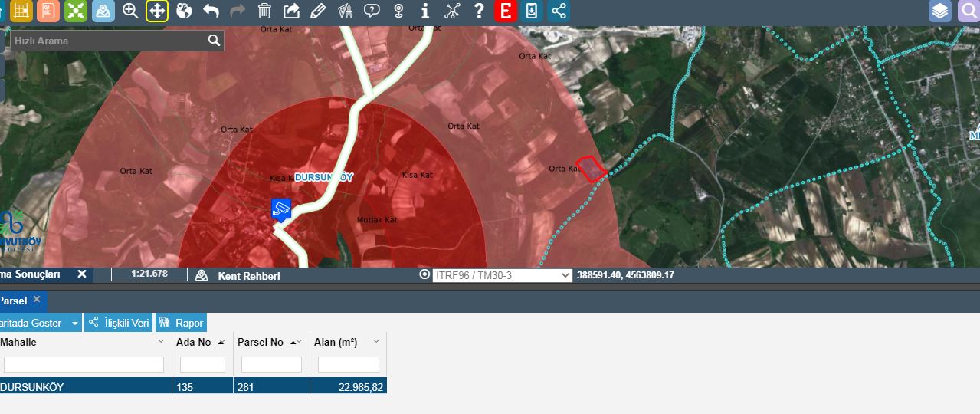Screen dimensions: 980x414
Task: Open the ruler and compass measure tool
Action: click(x=345, y=11)
